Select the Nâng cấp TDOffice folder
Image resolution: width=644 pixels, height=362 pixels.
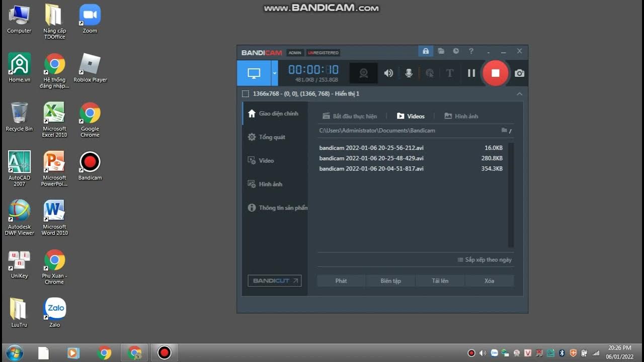54,22
